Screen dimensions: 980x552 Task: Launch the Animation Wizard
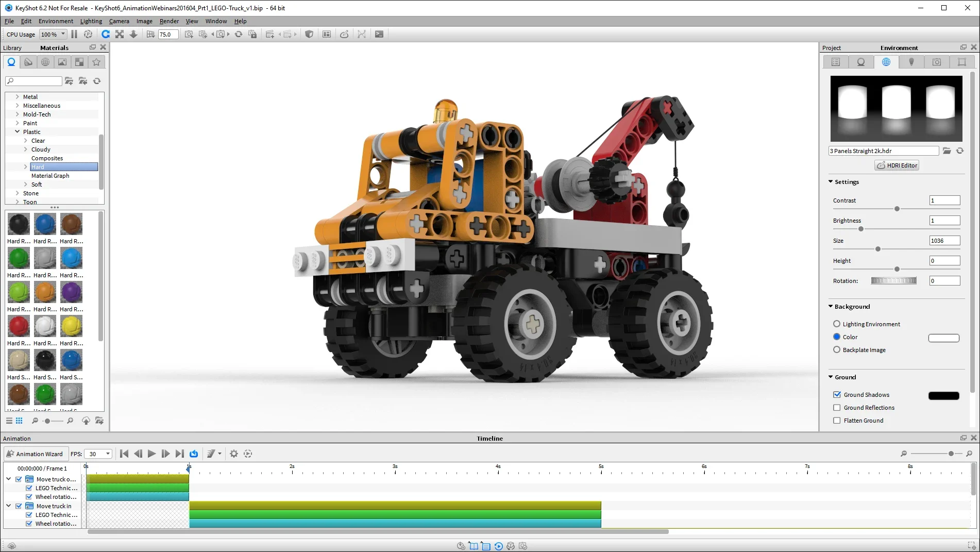(36, 454)
